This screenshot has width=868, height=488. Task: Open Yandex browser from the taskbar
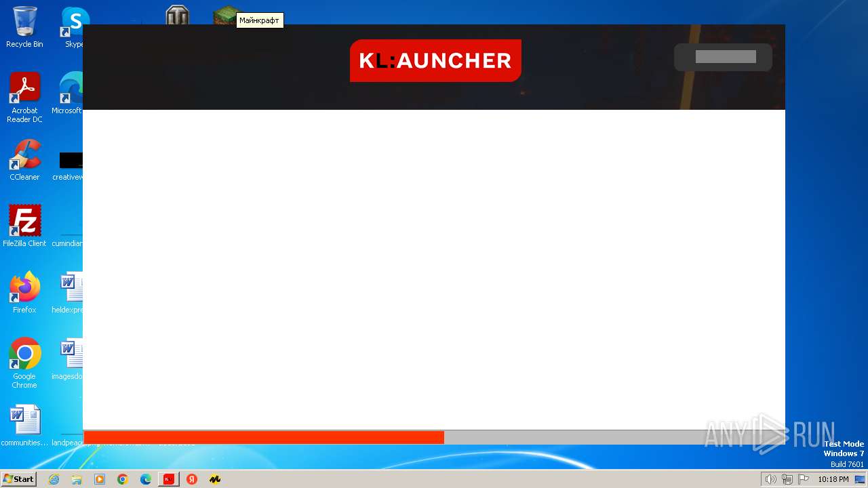coord(192,479)
